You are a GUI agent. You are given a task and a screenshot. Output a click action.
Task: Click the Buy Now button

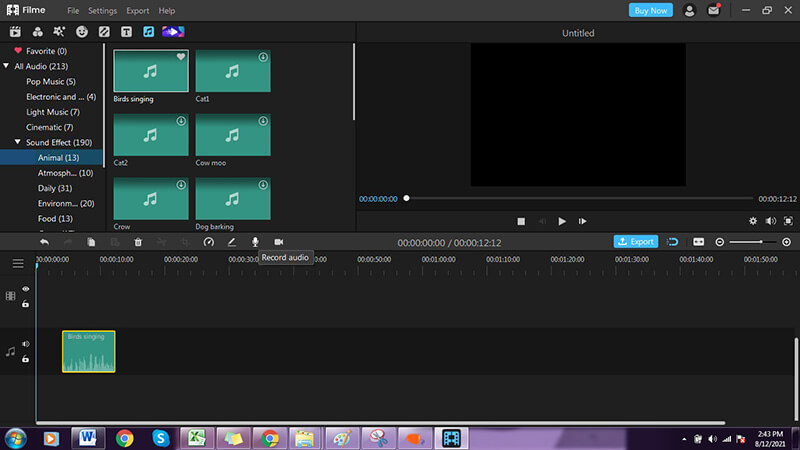point(651,10)
